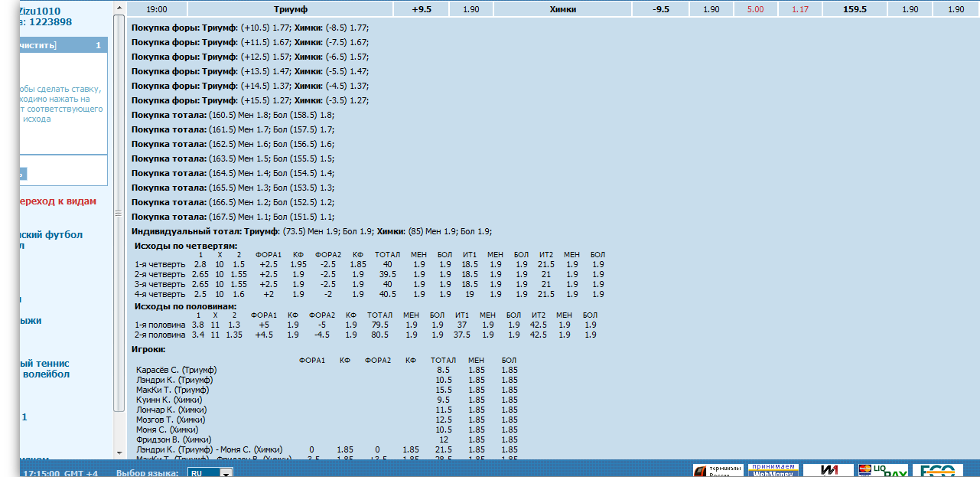Viewport: 980px width, 477px height.
Task: Open the лыжи sports link in sidebar
Action: (31, 321)
